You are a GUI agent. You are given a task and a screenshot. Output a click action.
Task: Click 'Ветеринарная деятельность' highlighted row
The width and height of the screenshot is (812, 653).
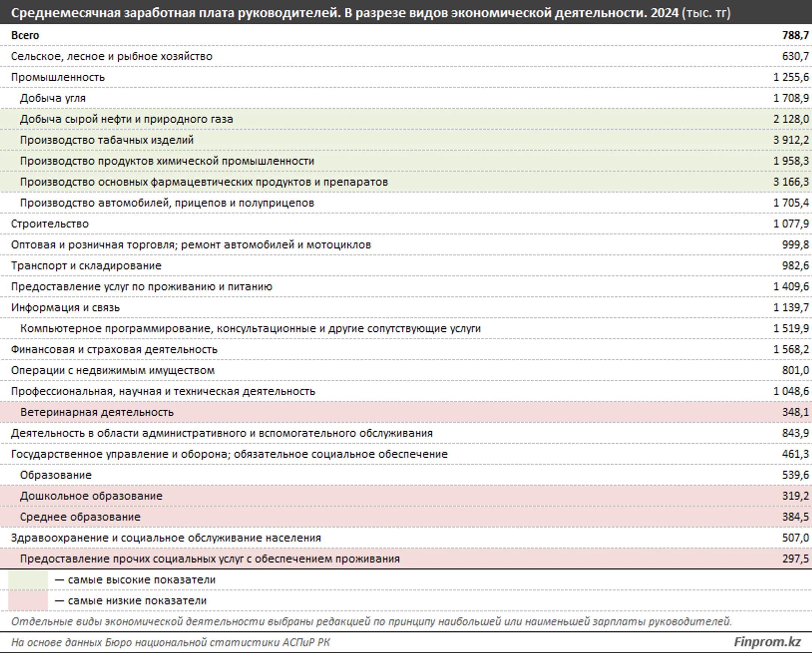(x=97, y=412)
